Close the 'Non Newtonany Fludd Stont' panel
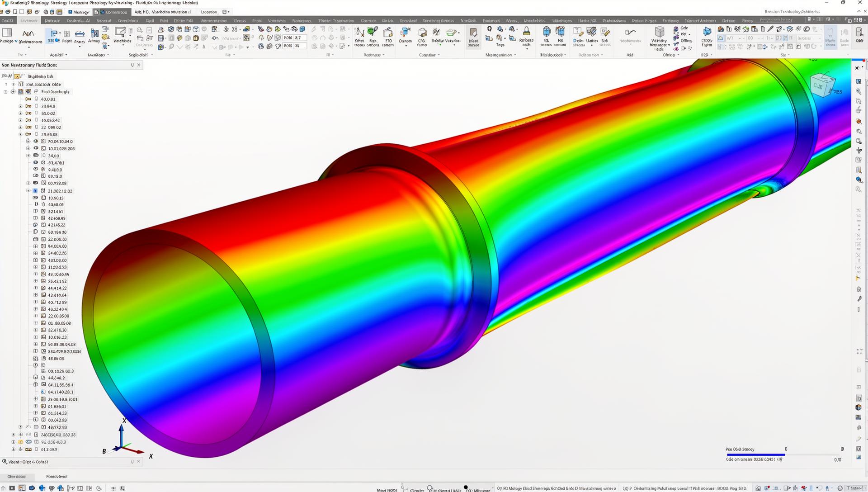The width and height of the screenshot is (868, 492). (139, 65)
